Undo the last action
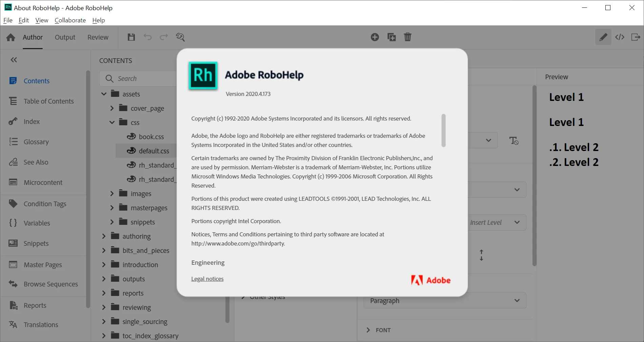 point(147,37)
